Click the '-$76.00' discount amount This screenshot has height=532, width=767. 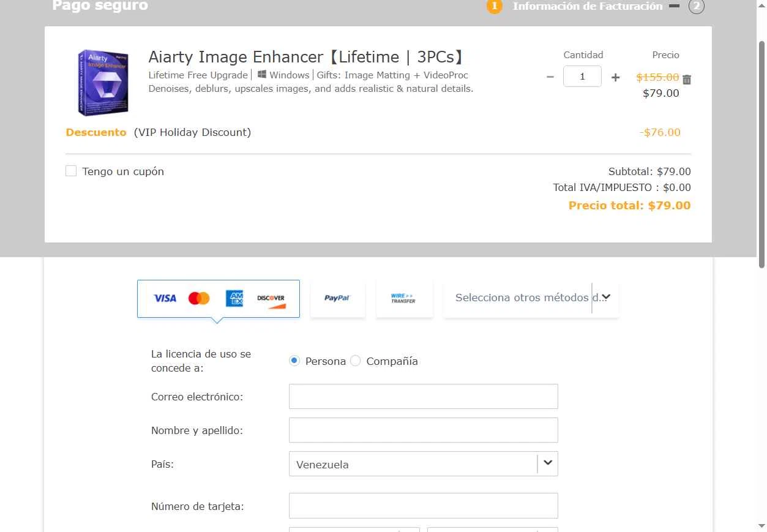click(659, 132)
